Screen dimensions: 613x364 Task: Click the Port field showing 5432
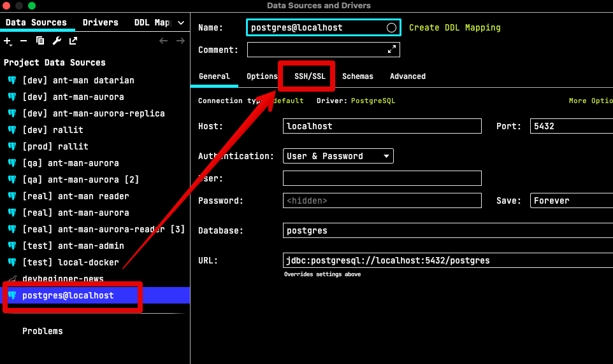(x=571, y=126)
